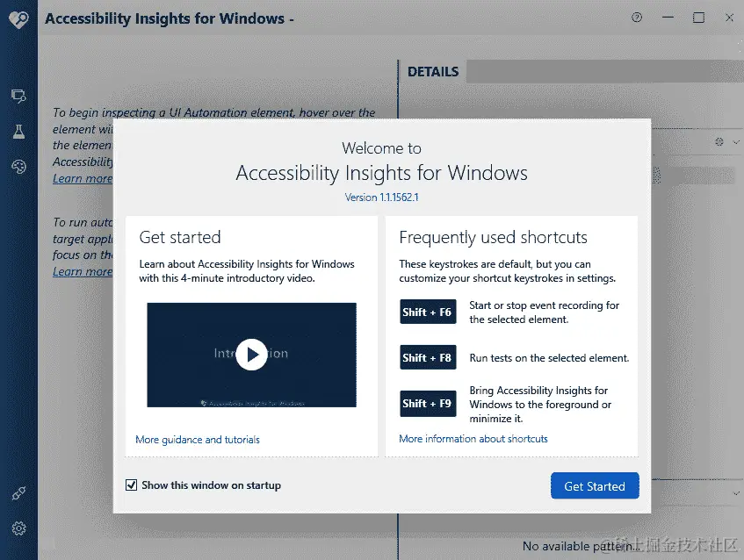Click the Get Started button
This screenshot has height=560, width=744.
(595, 485)
